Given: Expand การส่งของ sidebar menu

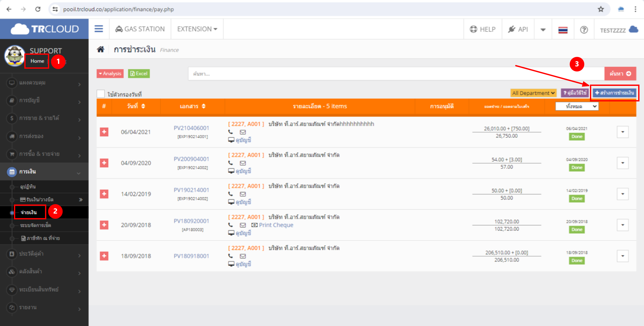Looking at the screenshot, I should [x=44, y=136].
